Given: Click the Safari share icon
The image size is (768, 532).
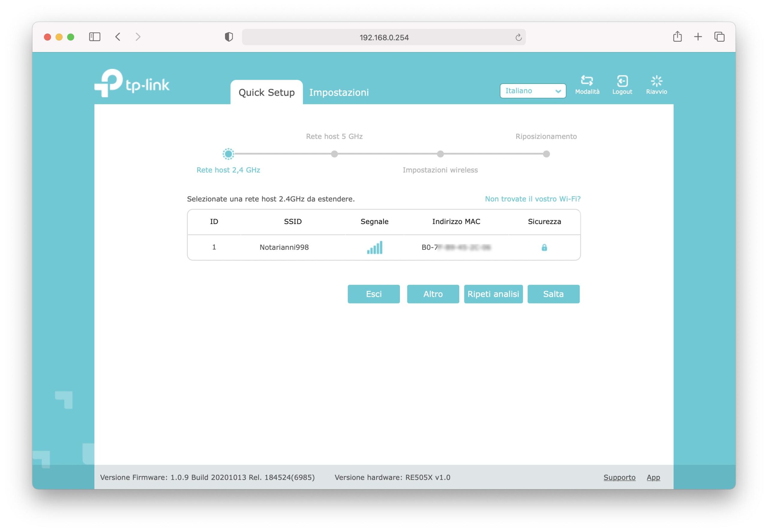Looking at the screenshot, I should click(677, 37).
